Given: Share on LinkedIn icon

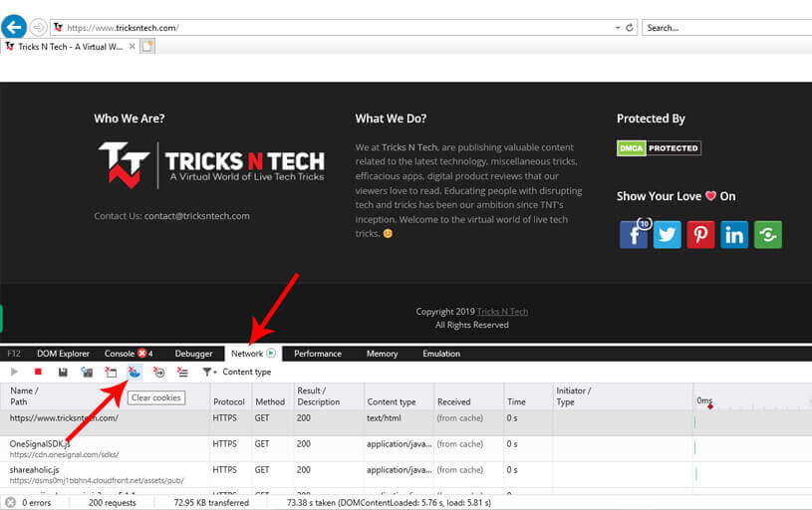Looking at the screenshot, I should (734, 234).
